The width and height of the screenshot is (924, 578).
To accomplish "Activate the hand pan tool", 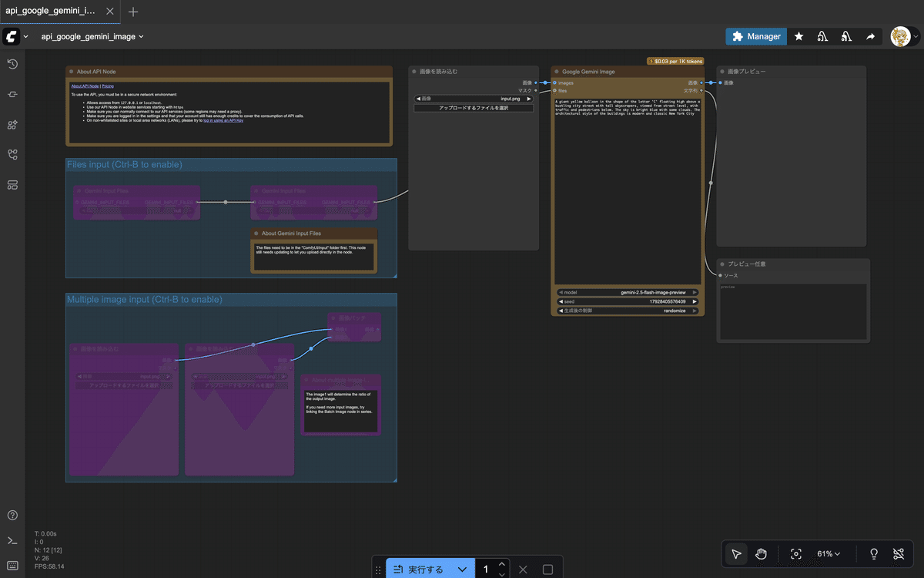I will [761, 553].
